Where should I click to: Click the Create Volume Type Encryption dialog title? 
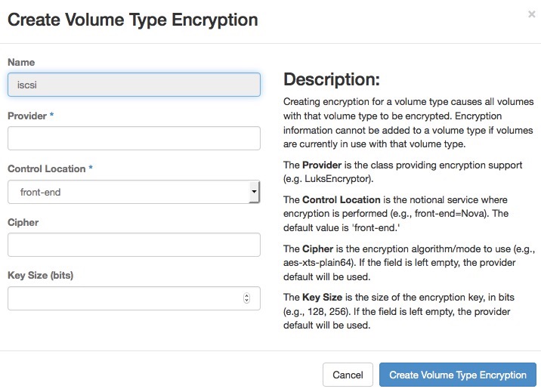tap(132, 20)
